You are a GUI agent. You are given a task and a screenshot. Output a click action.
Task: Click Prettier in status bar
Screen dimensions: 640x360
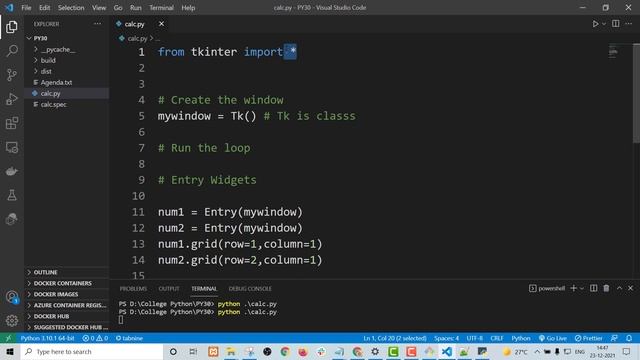coord(589,338)
